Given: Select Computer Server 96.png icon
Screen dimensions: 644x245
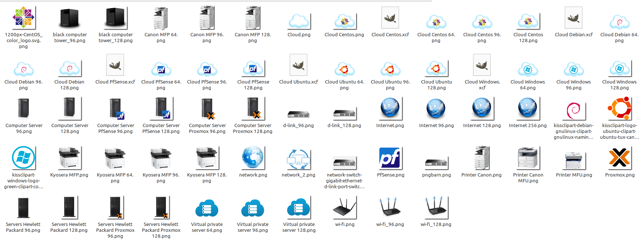Looking at the screenshot, I should tap(24, 109).
